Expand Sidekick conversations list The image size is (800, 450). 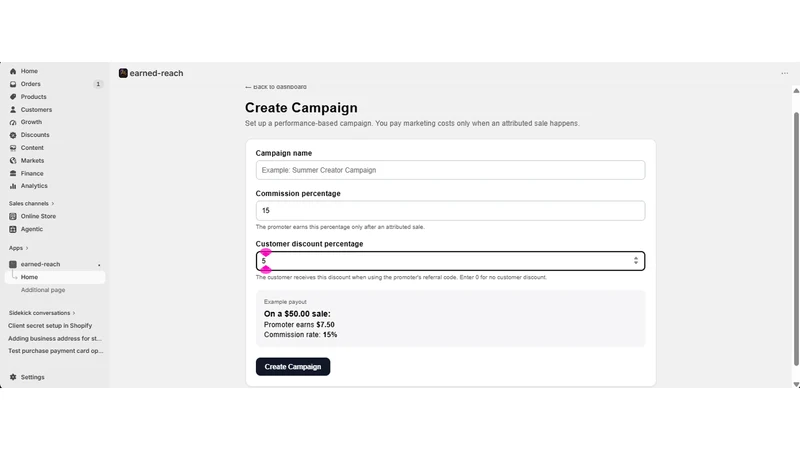point(74,313)
